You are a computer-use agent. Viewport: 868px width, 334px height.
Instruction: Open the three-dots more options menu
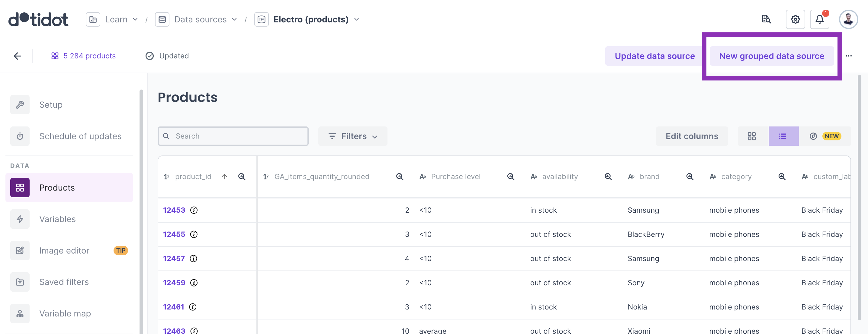click(848, 56)
